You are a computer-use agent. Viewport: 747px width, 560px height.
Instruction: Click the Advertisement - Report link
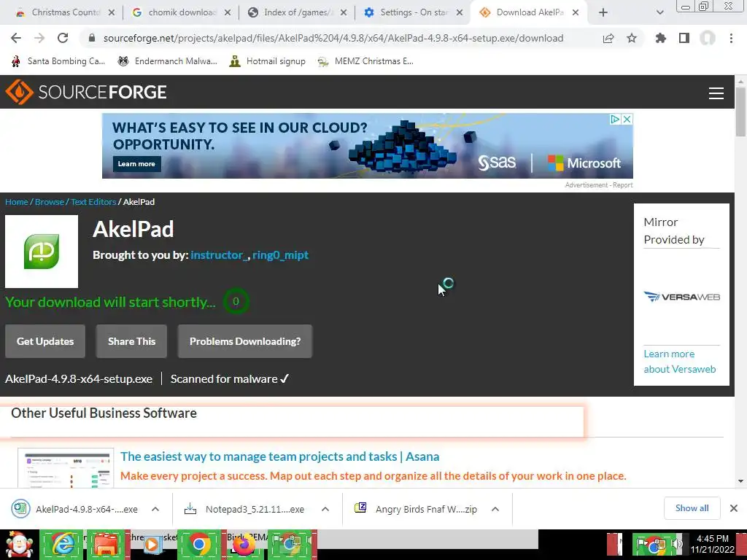[599, 184]
